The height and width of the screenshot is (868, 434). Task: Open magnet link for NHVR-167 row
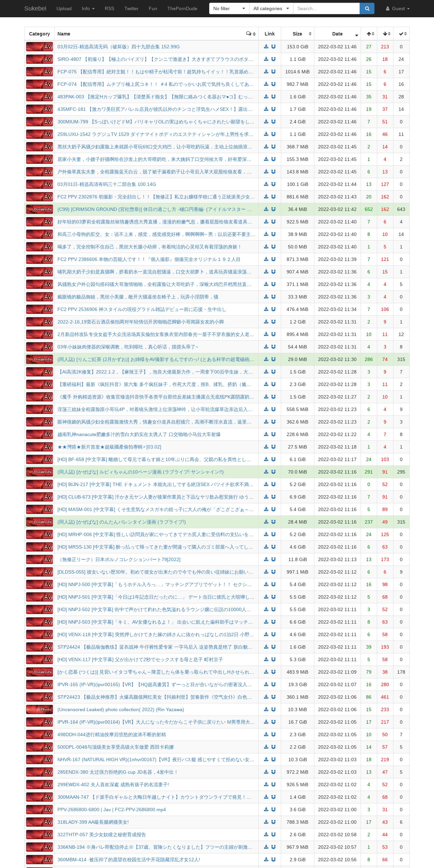(x=273, y=759)
